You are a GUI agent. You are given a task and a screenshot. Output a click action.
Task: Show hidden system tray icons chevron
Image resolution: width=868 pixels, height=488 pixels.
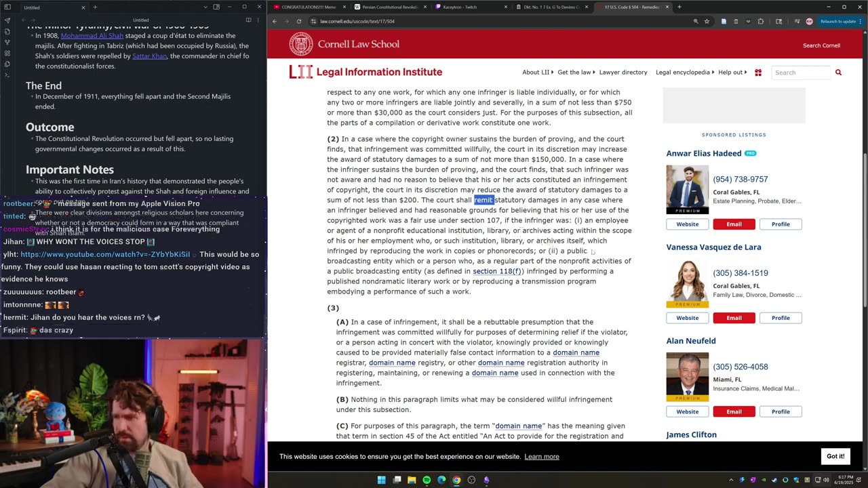tap(731, 480)
